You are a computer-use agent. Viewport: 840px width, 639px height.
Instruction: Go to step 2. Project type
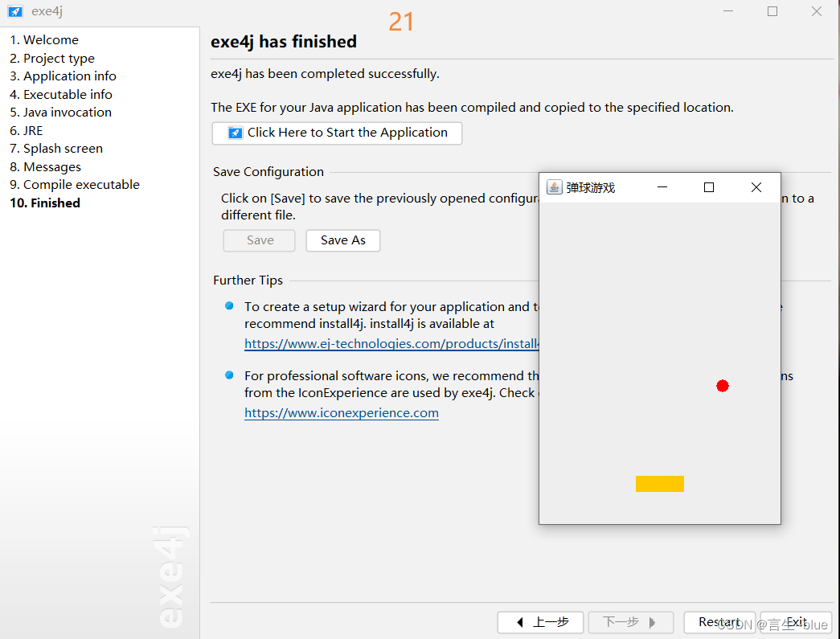pyautogui.click(x=52, y=59)
